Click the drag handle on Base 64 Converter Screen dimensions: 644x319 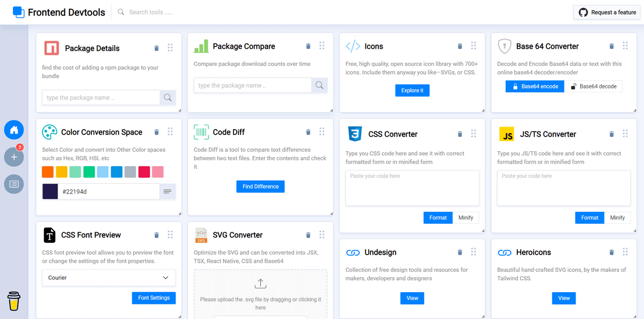pos(625,46)
